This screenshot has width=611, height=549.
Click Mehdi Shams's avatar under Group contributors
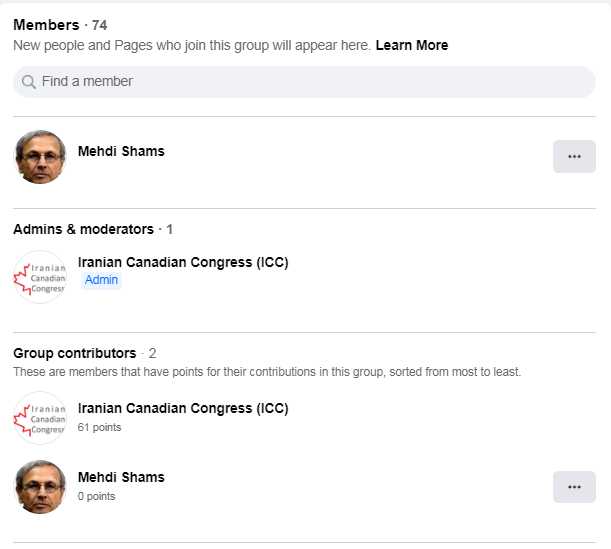[40, 487]
